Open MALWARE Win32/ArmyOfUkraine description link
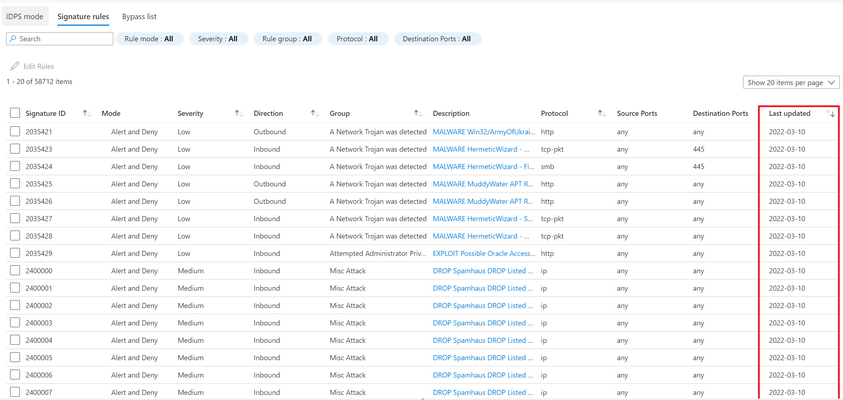Screen dimensions: 843x400 pyautogui.click(x=484, y=132)
